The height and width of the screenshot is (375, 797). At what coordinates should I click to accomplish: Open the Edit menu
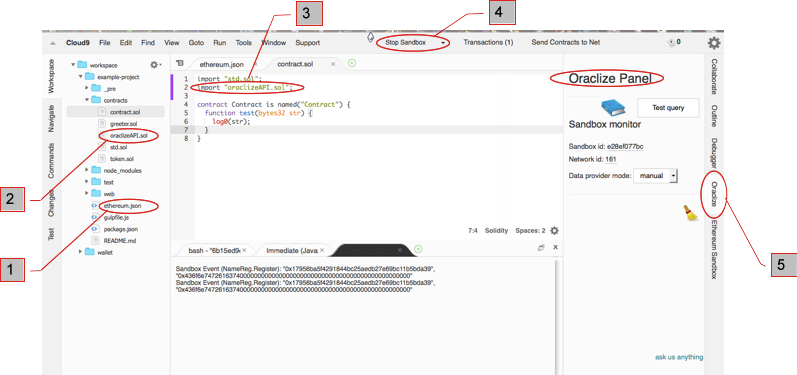[126, 43]
